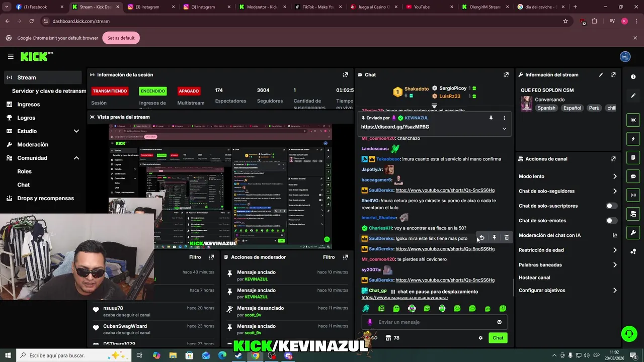
Task: Pop out the Acciones de canal panel
Action: pos(613,159)
